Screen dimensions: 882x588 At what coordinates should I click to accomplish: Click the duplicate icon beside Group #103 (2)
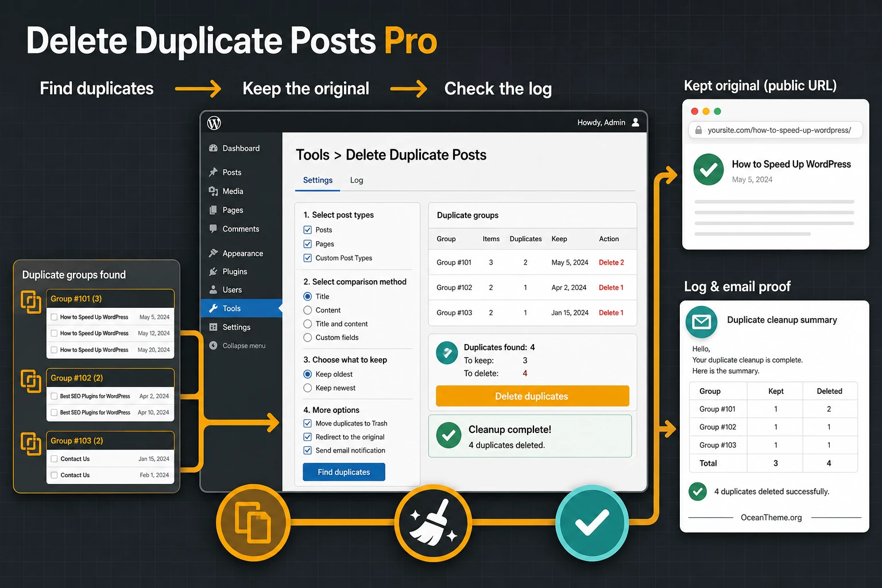[x=31, y=443]
